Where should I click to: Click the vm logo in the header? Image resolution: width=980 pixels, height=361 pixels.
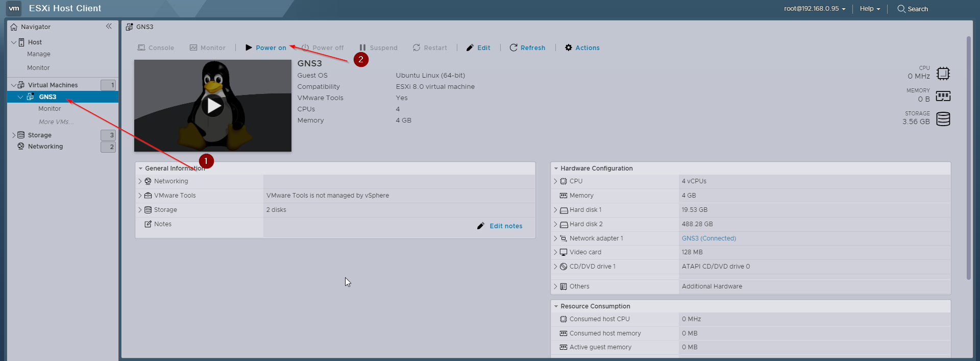tap(14, 8)
